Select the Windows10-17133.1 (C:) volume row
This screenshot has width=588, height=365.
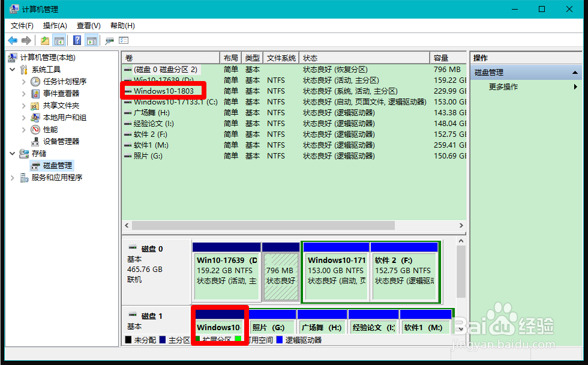(x=294, y=102)
